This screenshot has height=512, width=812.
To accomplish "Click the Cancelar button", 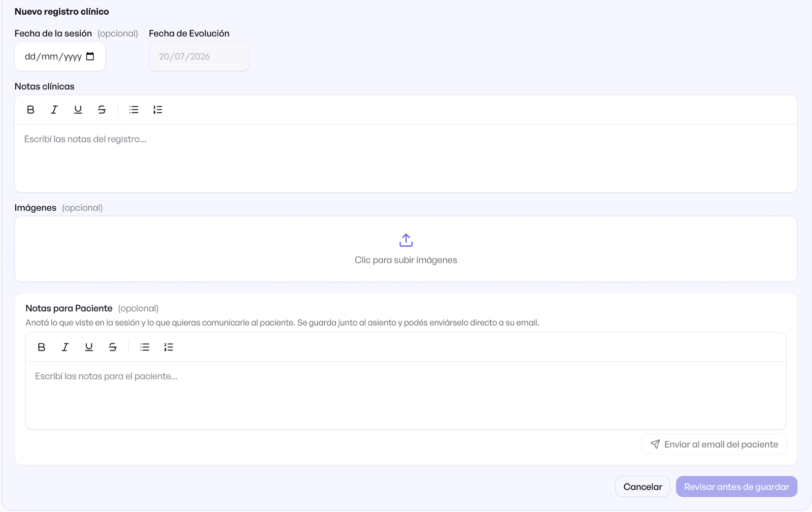I will 643,487.
